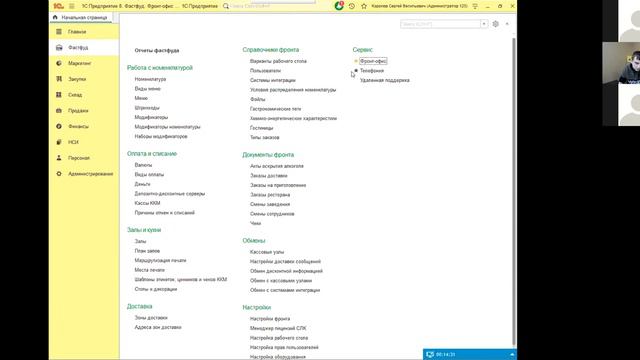
Task: Select the Начальная страница tab
Action: tap(81, 18)
